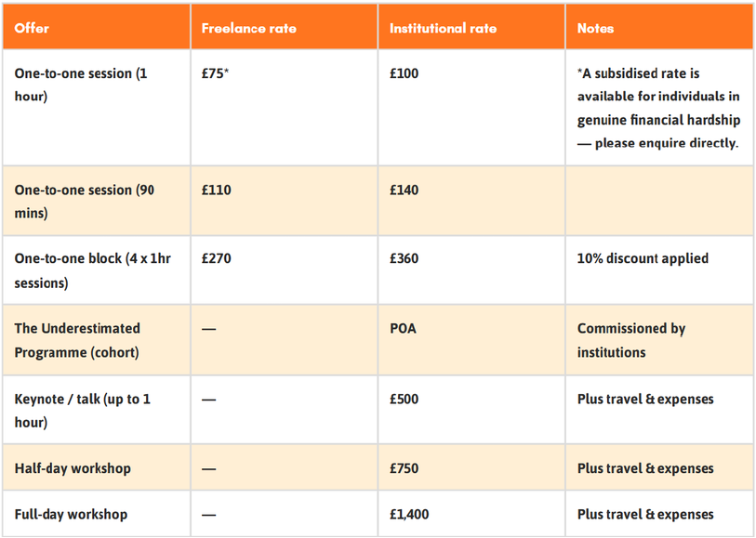Screen dimensions: 756x538
Task: Click the £1,400 full-day workshop rate
Action: click(409, 514)
